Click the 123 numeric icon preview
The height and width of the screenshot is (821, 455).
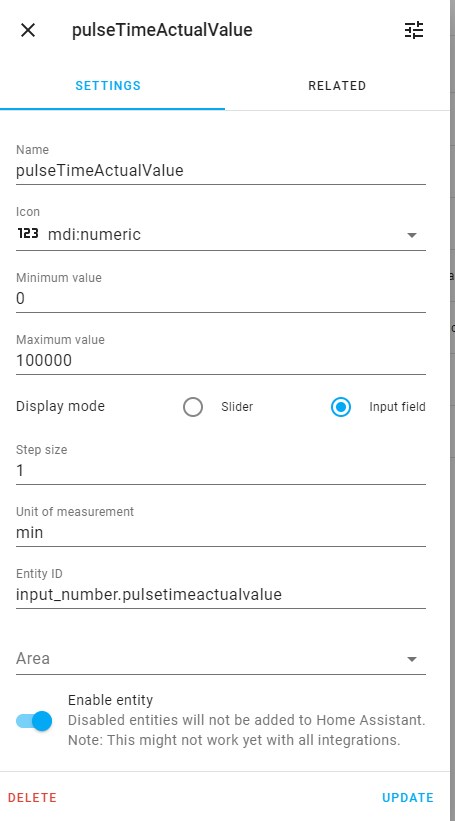(x=28, y=234)
